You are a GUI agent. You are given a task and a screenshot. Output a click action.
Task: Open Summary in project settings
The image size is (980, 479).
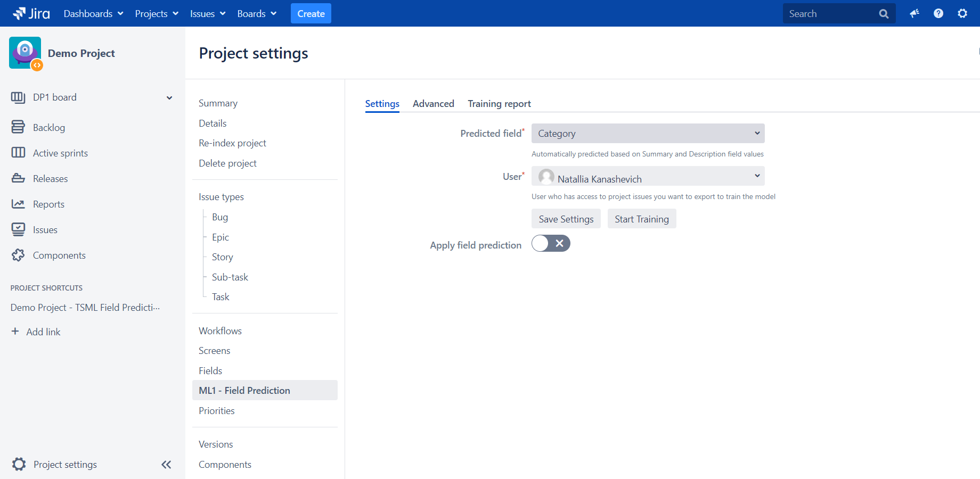(x=218, y=103)
